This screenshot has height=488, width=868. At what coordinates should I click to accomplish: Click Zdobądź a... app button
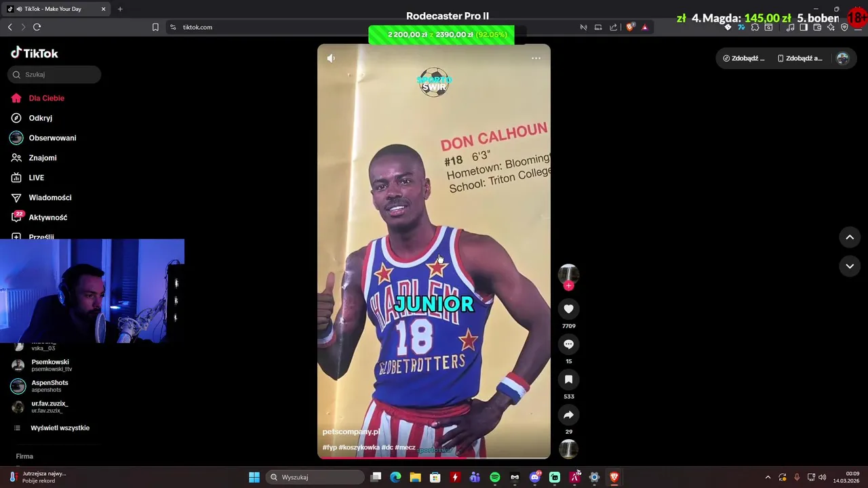800,58
